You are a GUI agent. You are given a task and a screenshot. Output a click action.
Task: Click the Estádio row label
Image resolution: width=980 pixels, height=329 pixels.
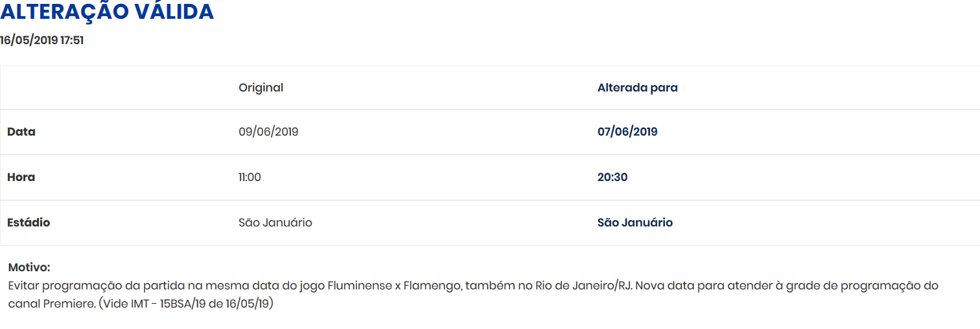pyautogui.click(x=29, y=223)
